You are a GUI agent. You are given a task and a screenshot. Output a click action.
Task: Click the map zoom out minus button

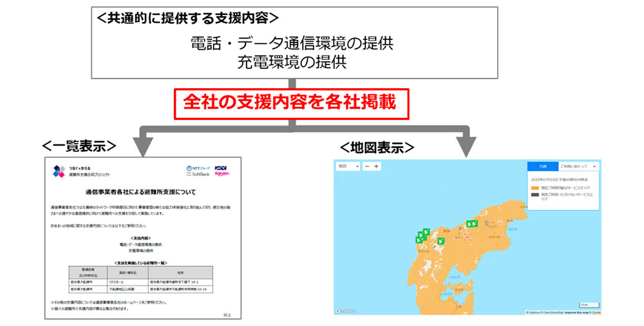coord(367,166)
